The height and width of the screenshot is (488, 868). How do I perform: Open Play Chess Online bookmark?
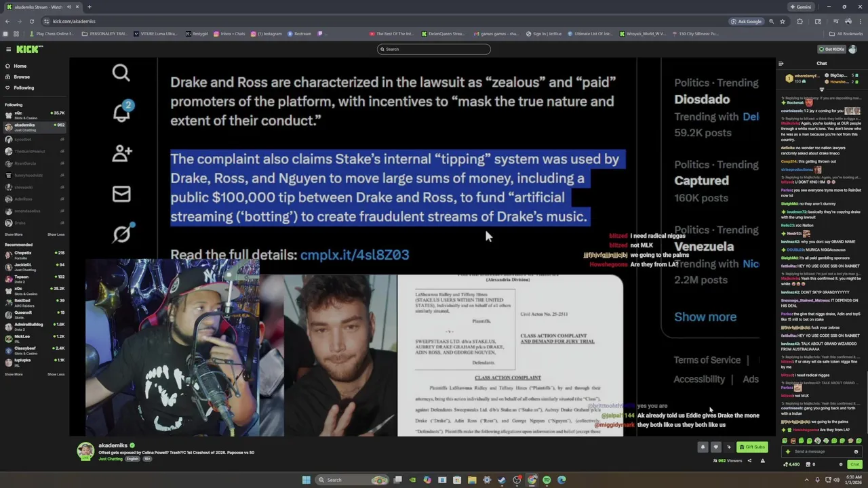52,34
